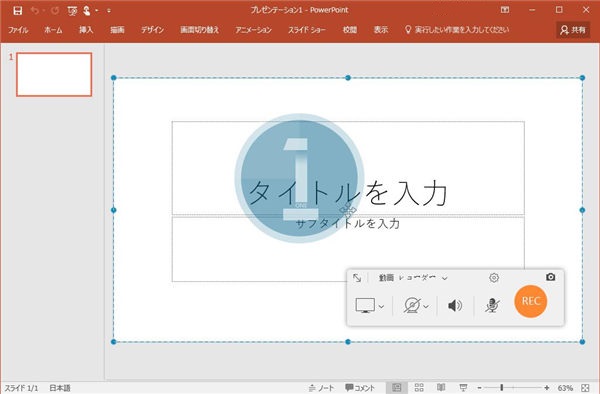Fit slide to current window icon

pyautogui.click(x=585, y=388)
